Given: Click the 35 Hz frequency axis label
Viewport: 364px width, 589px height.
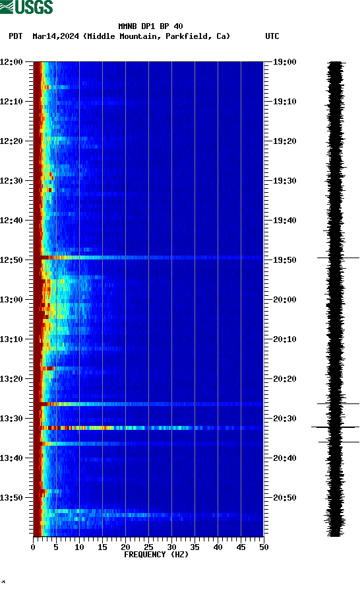Looking at the screenshot, I should pyautogui.click(x=195, y=547).
